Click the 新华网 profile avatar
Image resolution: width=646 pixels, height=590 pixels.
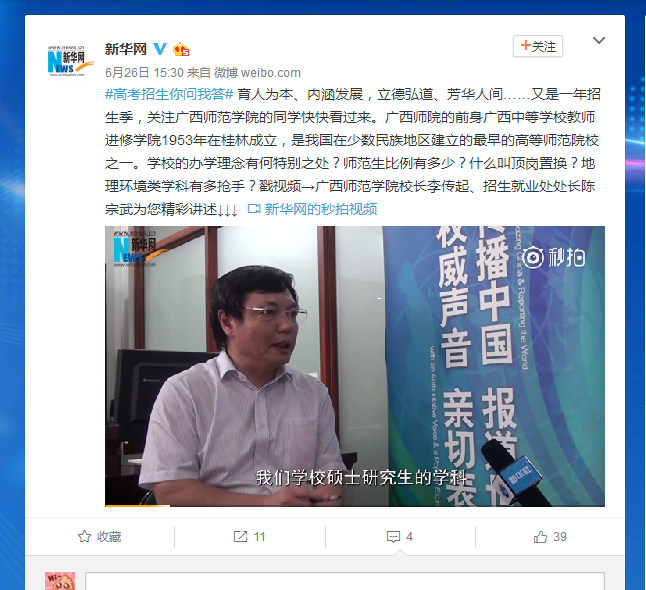pyautogui.click(x=66, y=62)
